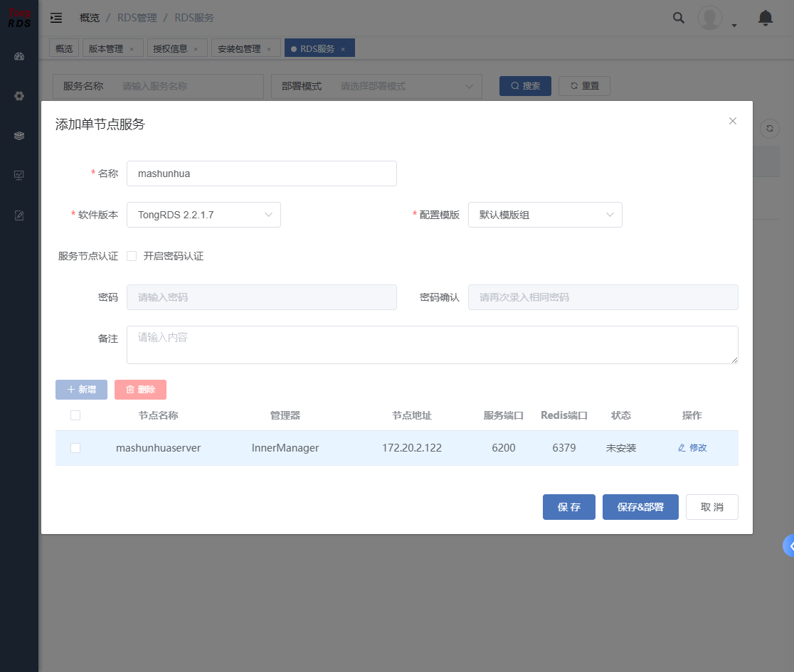Image resolution: width=794 pixels, height=672 pixels.
Task: Click the 保存 button
Action: point(569,507)
